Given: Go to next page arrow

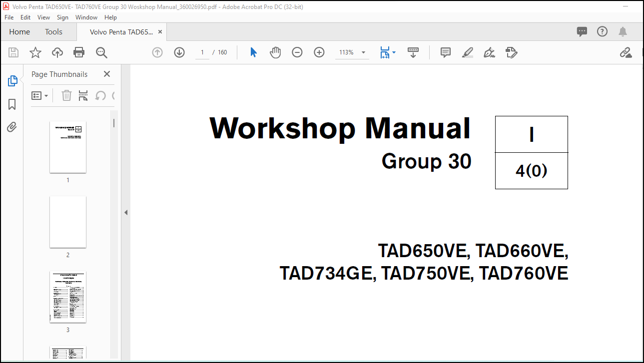Looking at the screenshot, I should [x=179, y=52].
